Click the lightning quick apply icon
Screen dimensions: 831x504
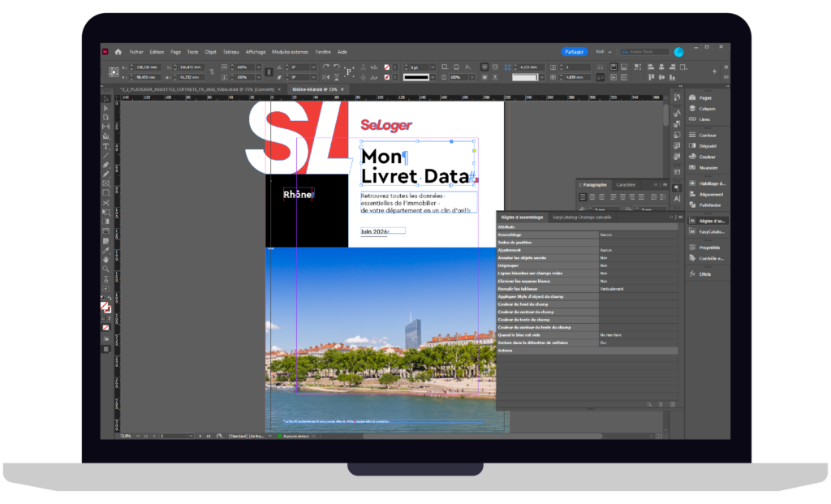[x=714, y=71]
